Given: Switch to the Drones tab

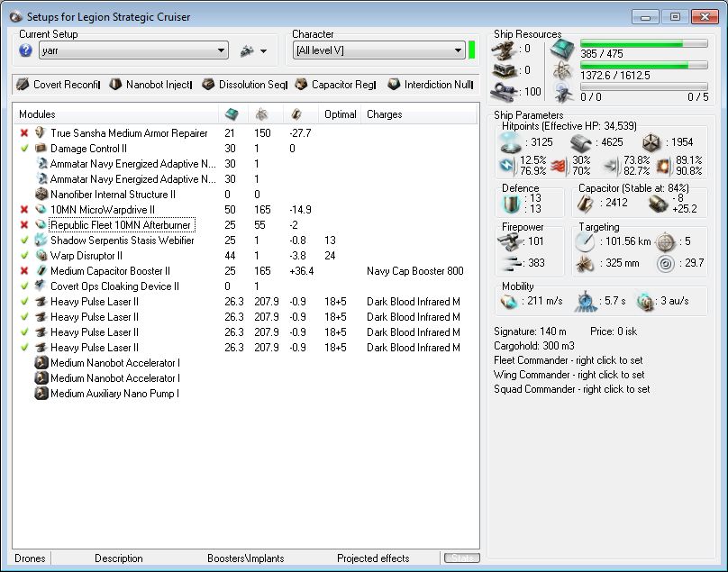Looking at the screenshot, I should 31,558.
